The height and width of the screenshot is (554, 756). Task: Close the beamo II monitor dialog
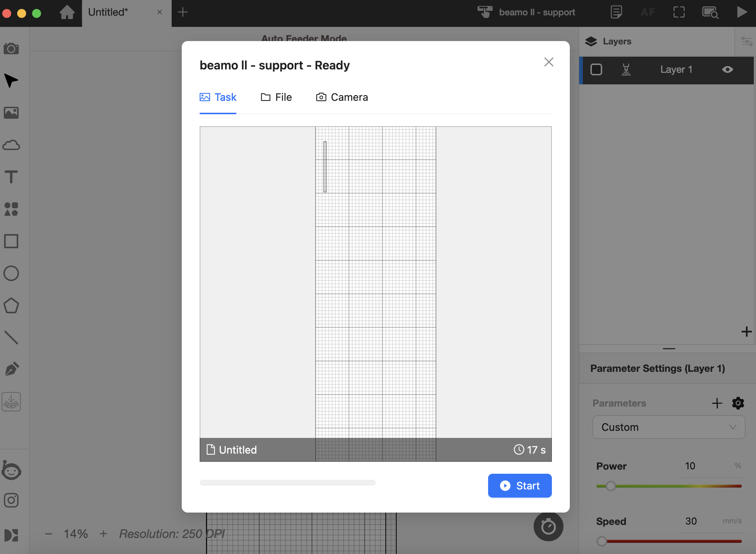point(549,62)
